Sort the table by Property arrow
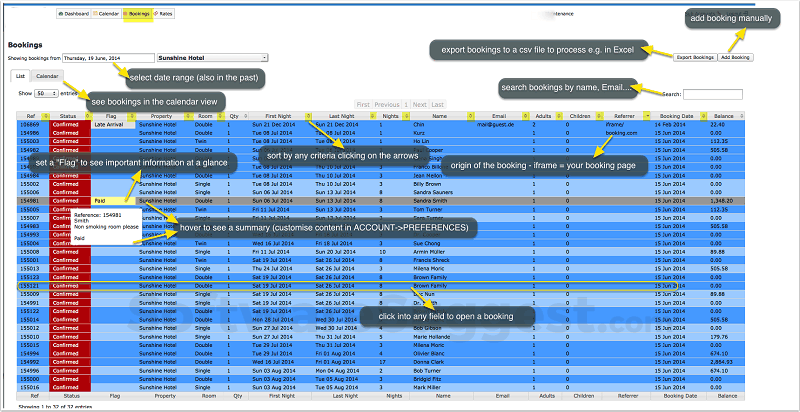The height and width of the screenshot is (412, 800). click(x=187, y=116)
